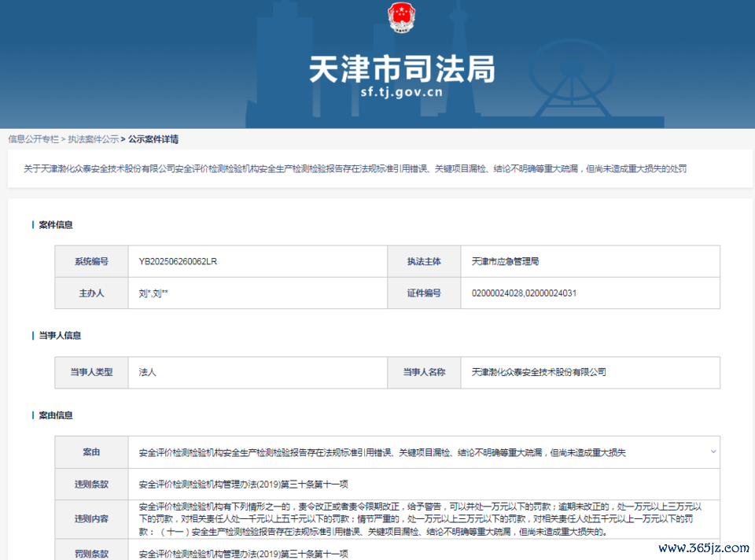
Task: Select the 案件信息 section heading
Action: tap(56, 225)
